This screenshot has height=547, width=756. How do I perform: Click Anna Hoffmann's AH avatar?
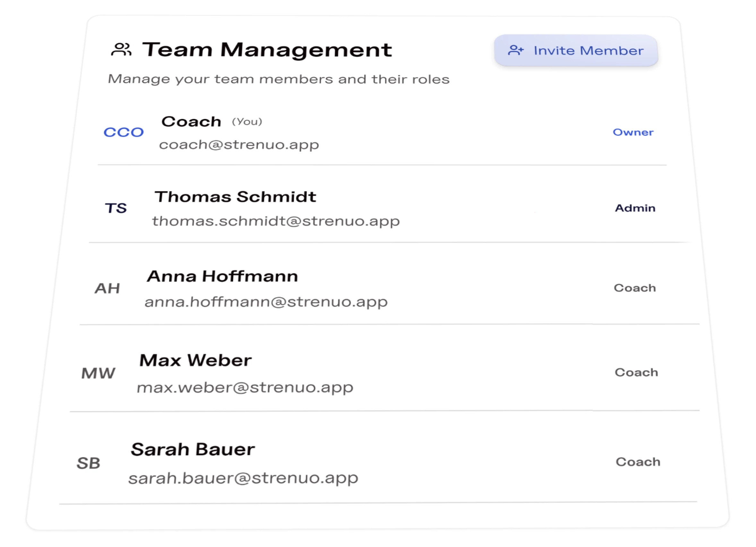tap(108, 288)
